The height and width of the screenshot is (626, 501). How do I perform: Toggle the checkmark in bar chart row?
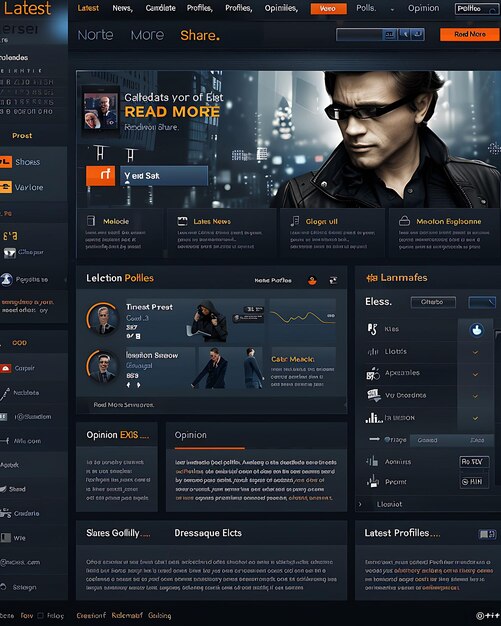point(475,418)
